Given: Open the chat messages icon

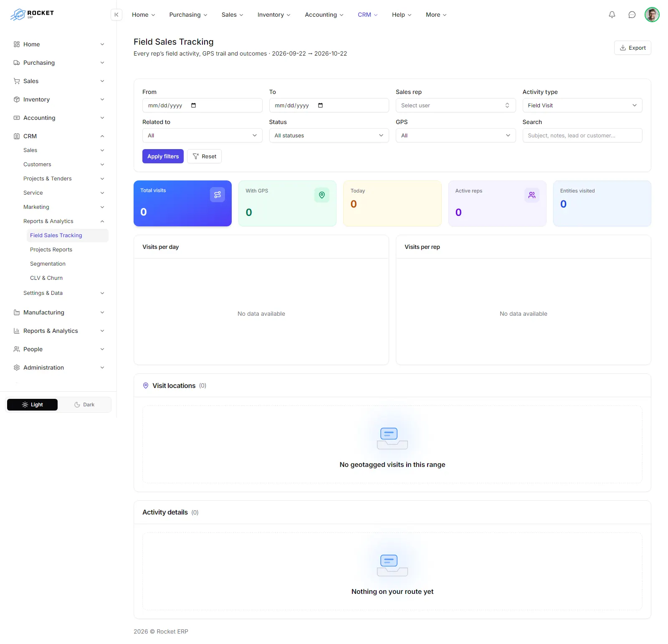Looking at the screenshot, I should point(632,15).
